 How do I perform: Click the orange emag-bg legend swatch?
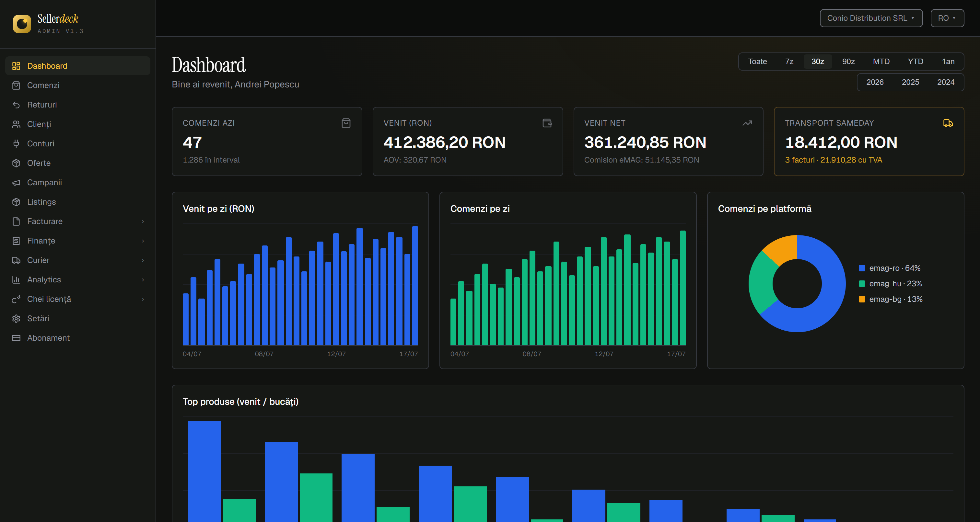(862, 299)
